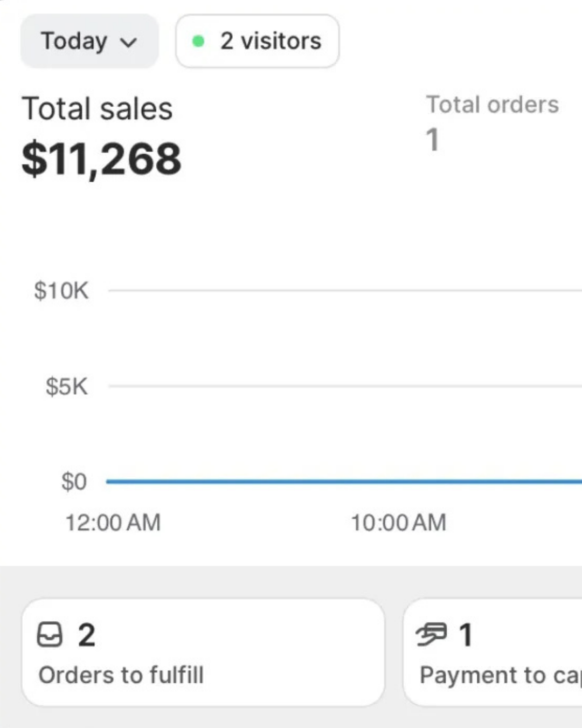This screenshot has width=582, height=728.
Task: Select the $11,268 total sales figure
Action: tap(101, 159)
